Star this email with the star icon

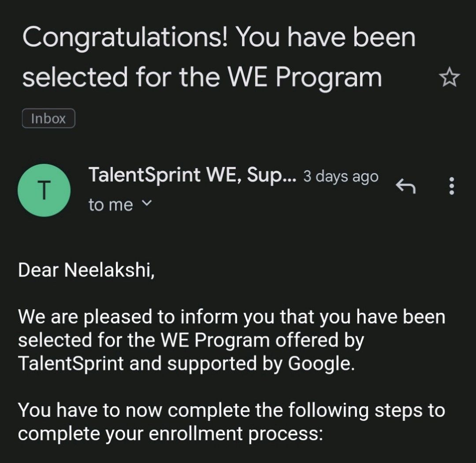click(449, 78)
